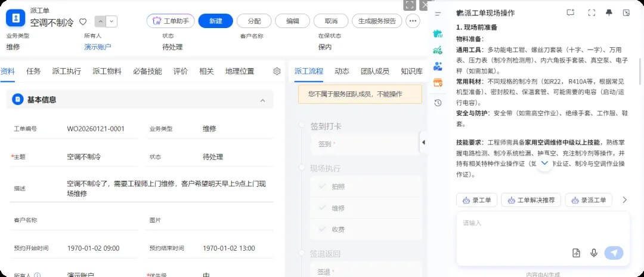Click the next record down arrow
The image size is (644, 277).
point(112,21)
